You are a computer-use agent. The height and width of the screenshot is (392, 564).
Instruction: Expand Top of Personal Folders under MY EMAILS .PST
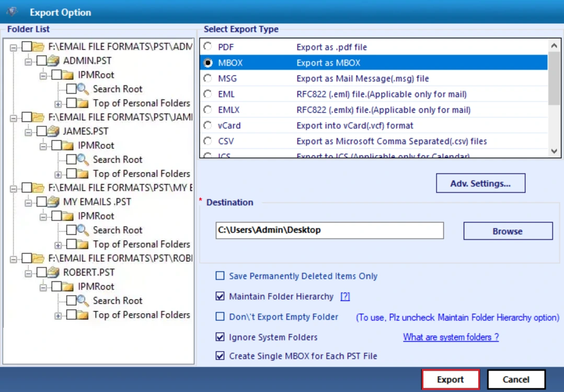coord(58,245)
